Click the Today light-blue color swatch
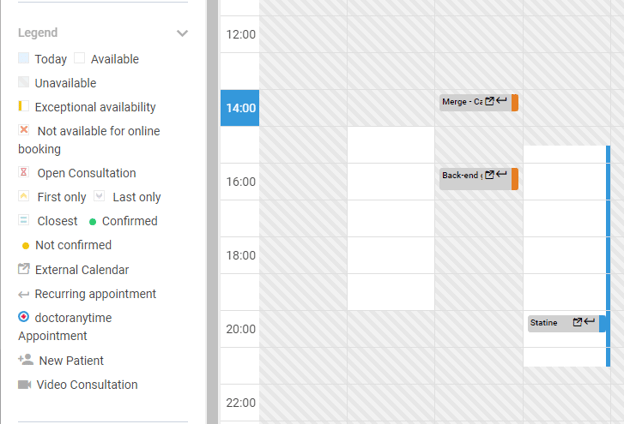624x424 pixels. tap(24, 59)
